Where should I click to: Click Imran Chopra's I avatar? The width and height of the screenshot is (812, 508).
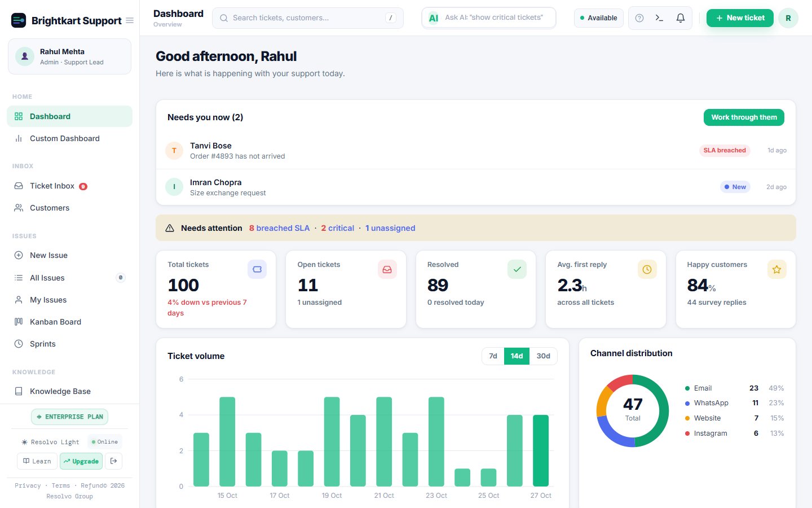coord(174,187)
